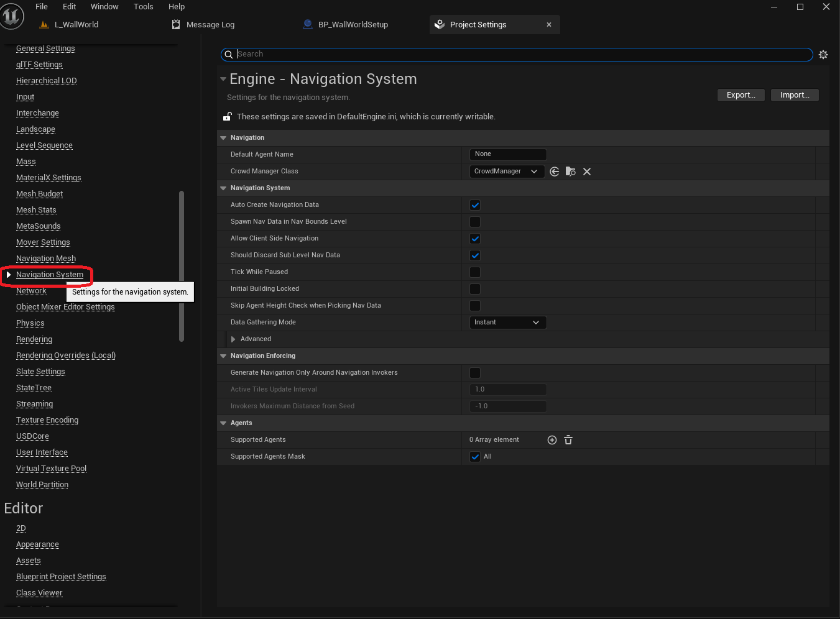The height and width of the screenshot is (619, 840).
Task: Open the Tools menu
Action: (143, 7)
